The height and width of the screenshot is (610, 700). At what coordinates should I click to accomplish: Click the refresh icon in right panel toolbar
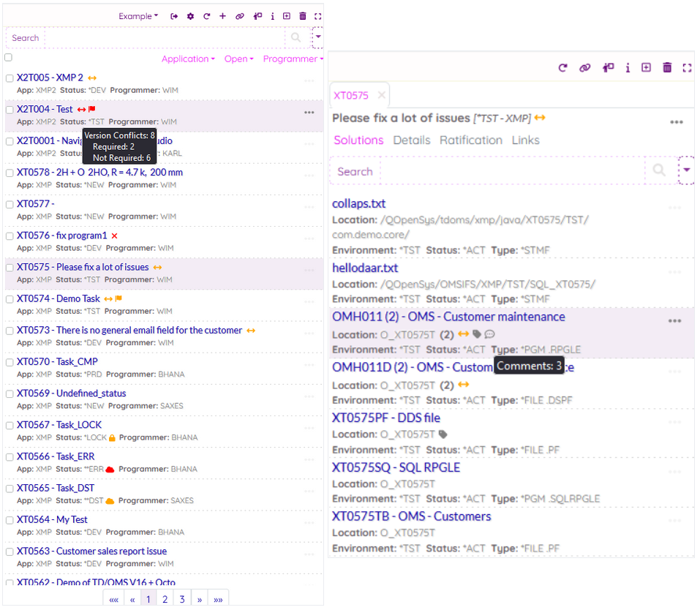[x=562, y=68]
